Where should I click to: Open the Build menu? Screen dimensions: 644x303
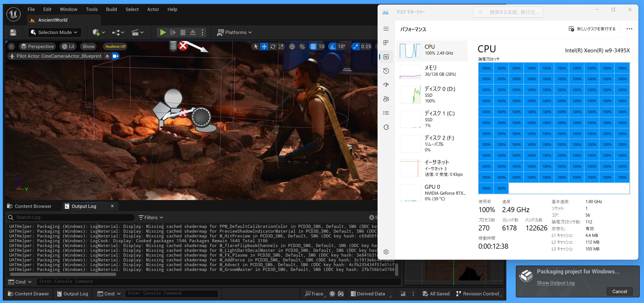[112, 9]
